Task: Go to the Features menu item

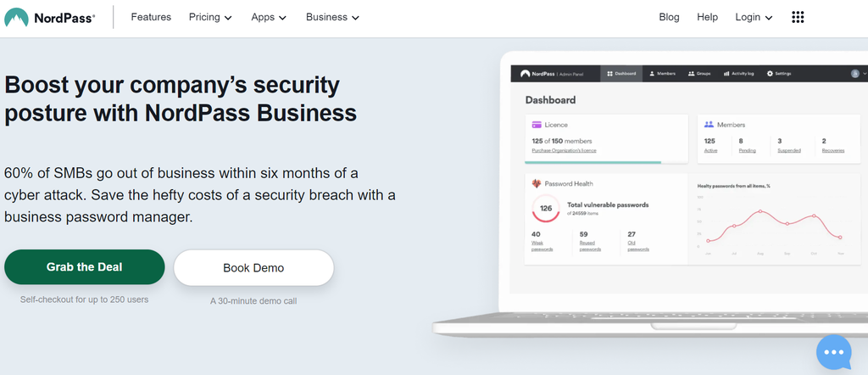Action: 151,17
